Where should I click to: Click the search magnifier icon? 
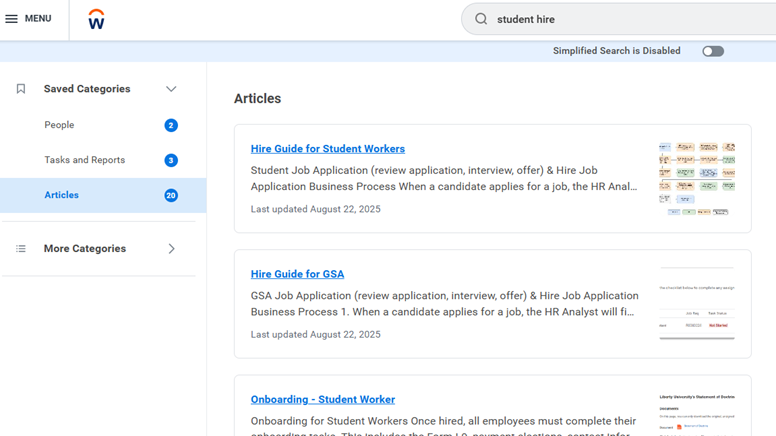pyautogui.click(x=481, y=19)
